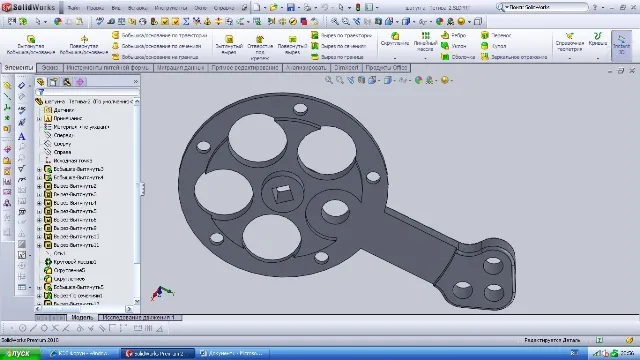This screenshot has height=360, width=640.
Task: Expand the Примечания folder in the tree
Action: 40,118
